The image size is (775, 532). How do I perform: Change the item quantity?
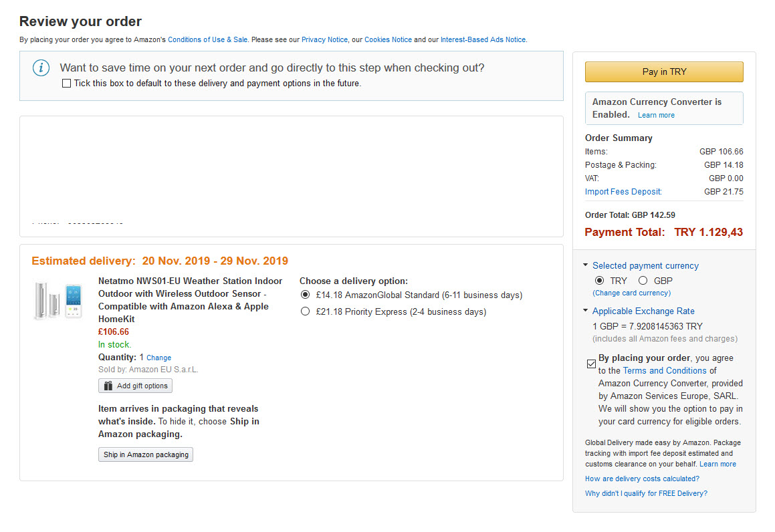[158, 358]
